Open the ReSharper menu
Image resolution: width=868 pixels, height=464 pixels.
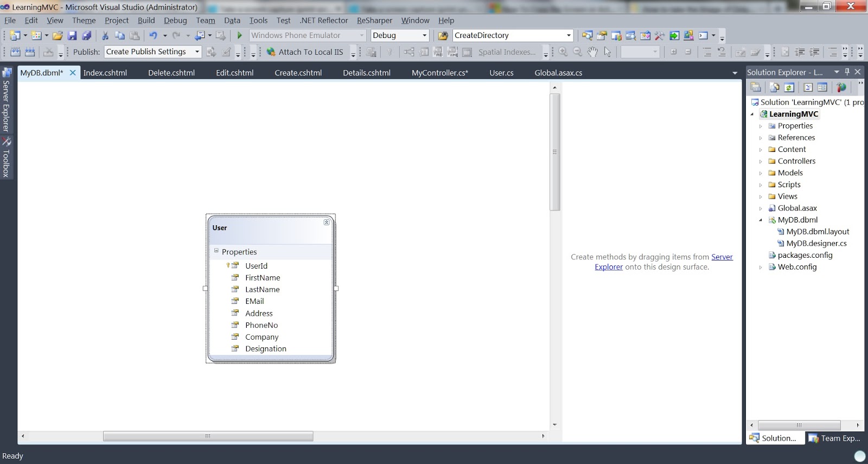tap(374, 21)
